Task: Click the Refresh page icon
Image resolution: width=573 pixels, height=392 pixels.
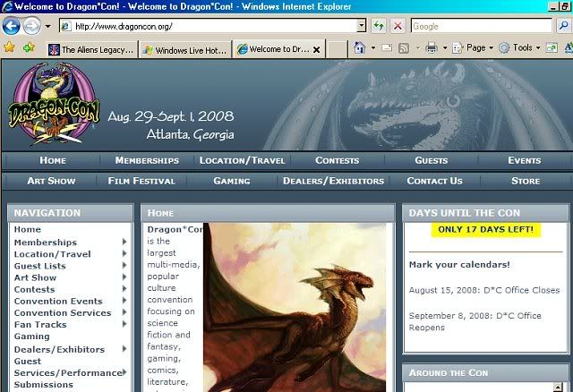Action: click(x=379, y=26)
